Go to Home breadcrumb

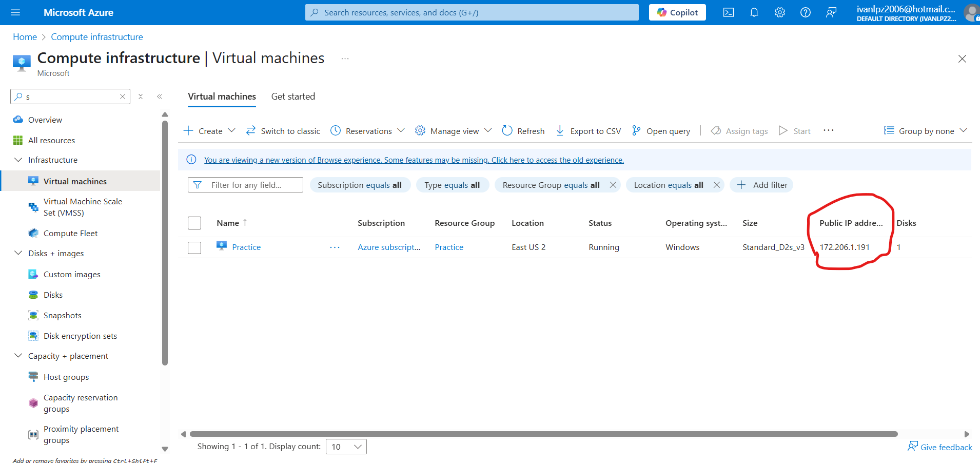[x=25, y=37]
